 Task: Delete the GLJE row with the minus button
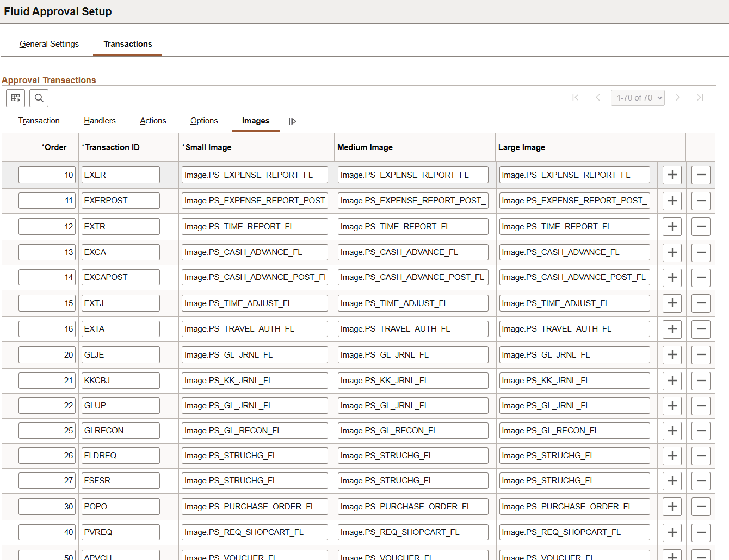pos(701,354)
